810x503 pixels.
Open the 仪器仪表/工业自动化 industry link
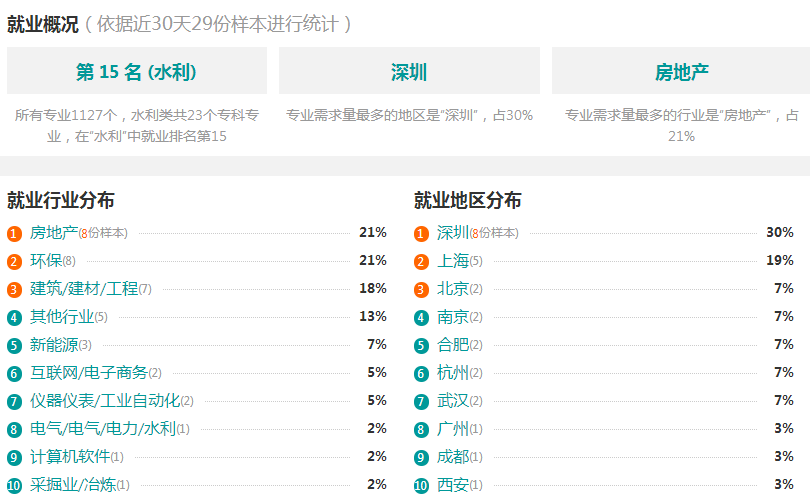point(105,401)
